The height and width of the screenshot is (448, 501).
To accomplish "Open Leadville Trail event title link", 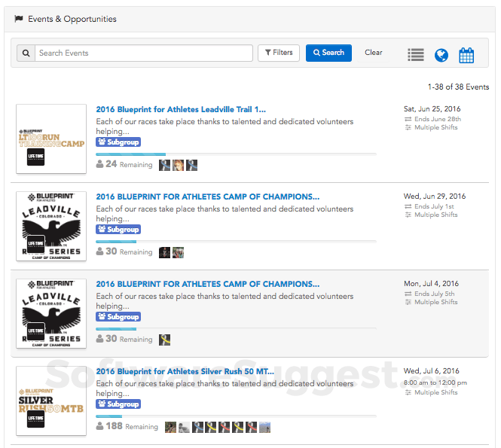I will tap(181, 109).
